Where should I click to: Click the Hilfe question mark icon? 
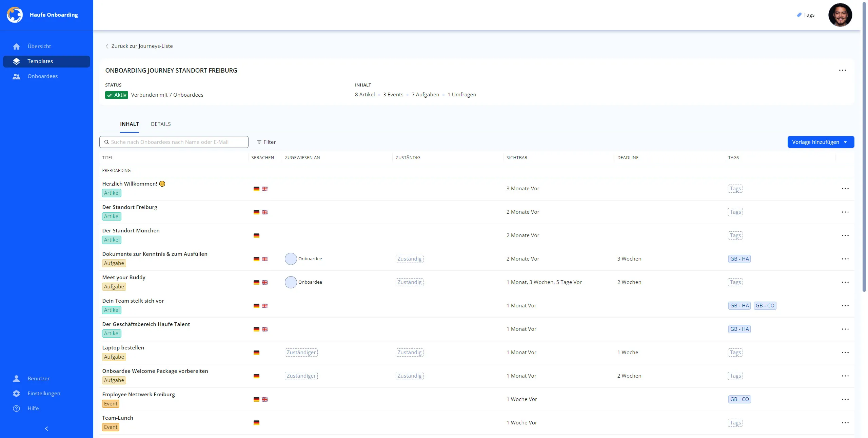(16, 408)
